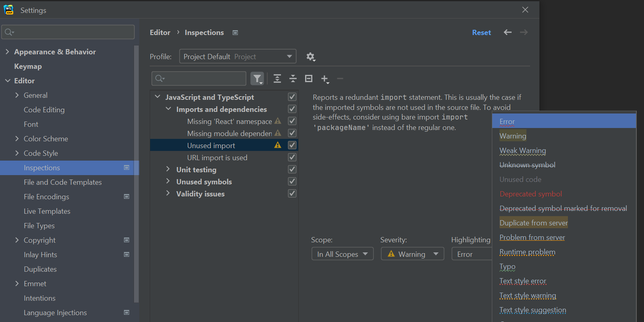This screenshot has width=644, height=322.
Task: Open the In All Scopes dropdown
Action: click(x=343, y=254)
